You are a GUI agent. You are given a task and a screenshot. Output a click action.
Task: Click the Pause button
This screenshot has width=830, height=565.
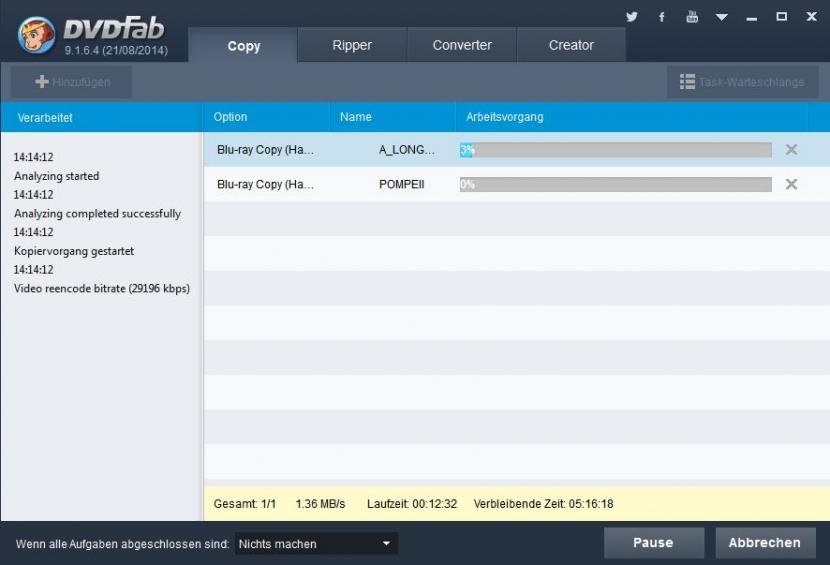[654, 543]
